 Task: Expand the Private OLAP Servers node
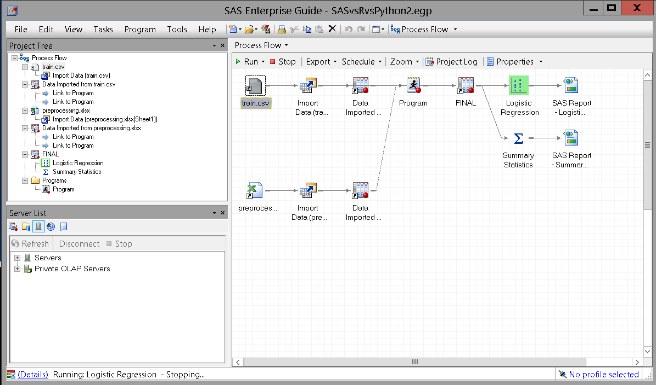(17, 269)
